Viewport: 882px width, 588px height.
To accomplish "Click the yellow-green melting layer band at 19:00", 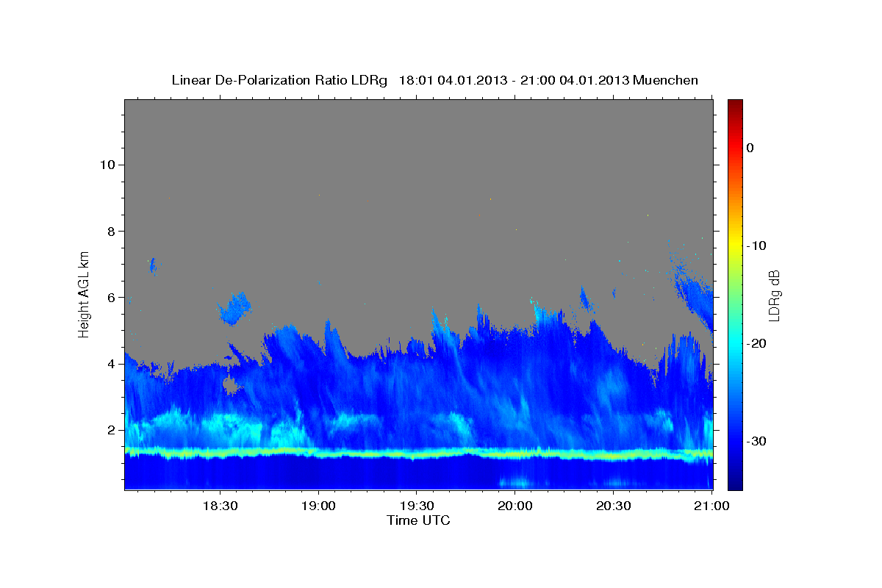I will (318, 452).
